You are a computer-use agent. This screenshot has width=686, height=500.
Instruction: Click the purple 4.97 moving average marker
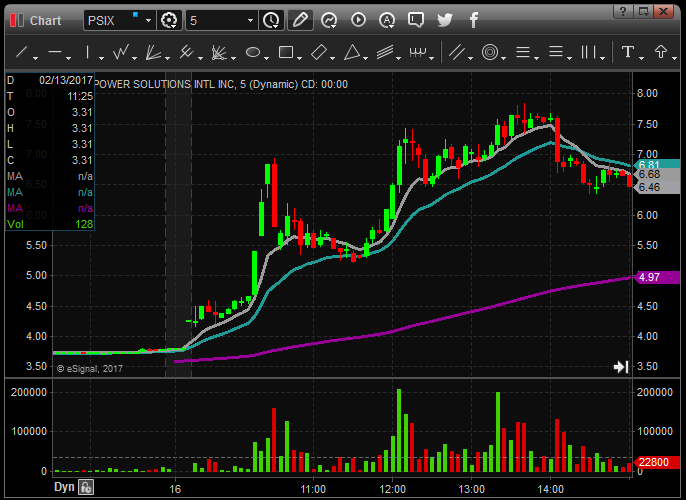click(658, 277)
